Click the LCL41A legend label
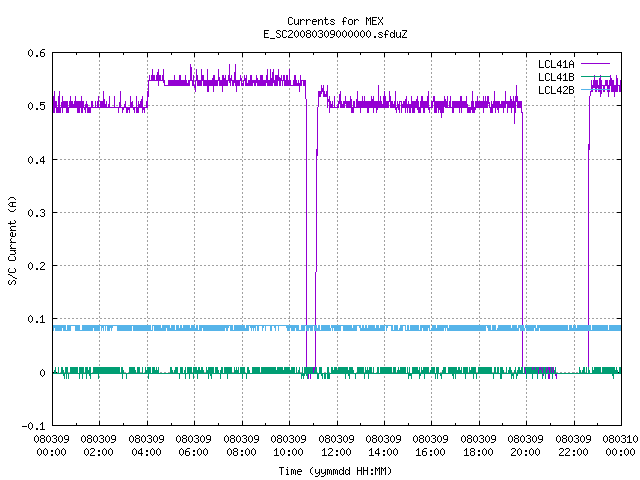Image resolution: width=640 pixels, height=480 pixels. click(556, 64)
